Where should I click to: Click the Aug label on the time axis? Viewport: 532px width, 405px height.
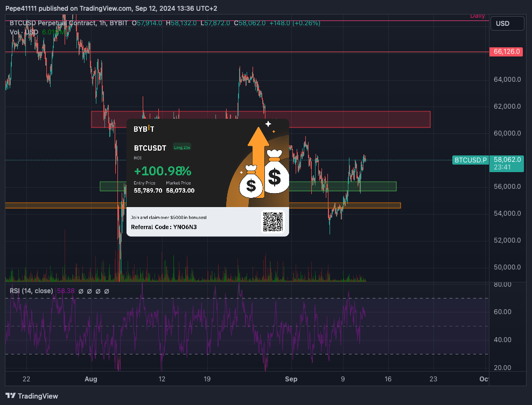[x=91, y=379]
